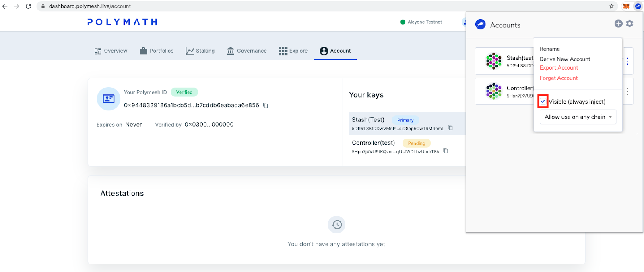Copy the Controller(test) key address
The width and height of the screenshot is (644, 272).
pyautogui.click(x=446, y=151)
